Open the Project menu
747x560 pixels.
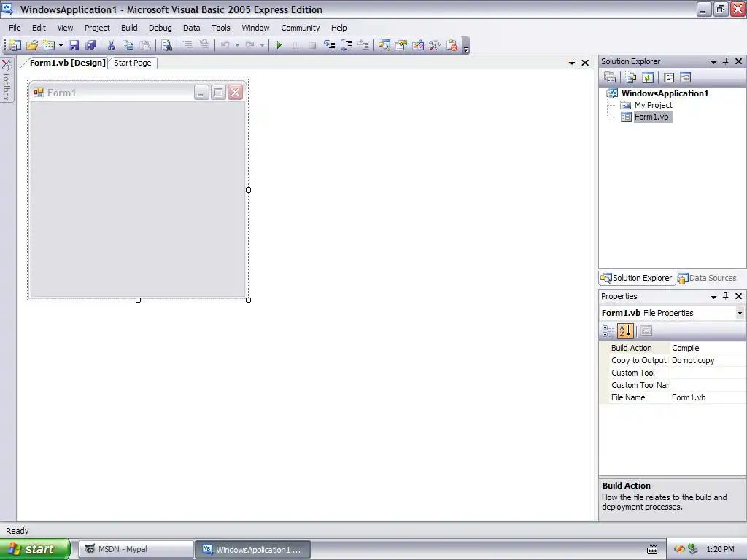97,28
